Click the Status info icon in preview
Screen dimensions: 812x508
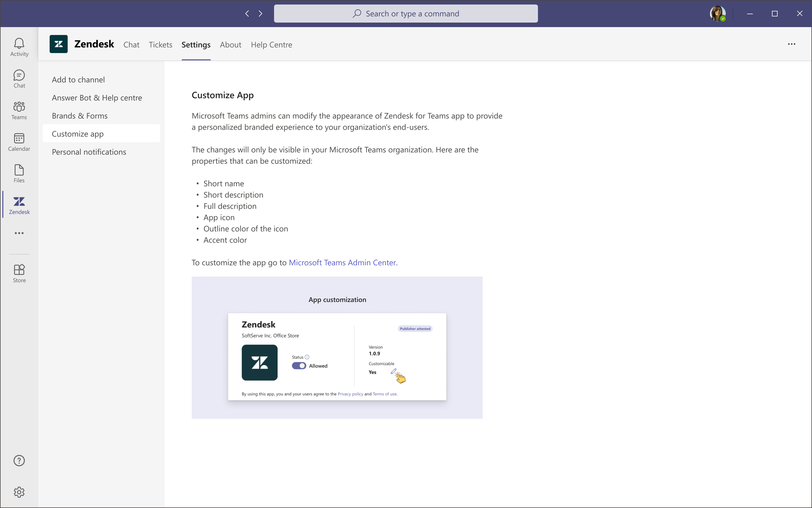coord(307,357)
